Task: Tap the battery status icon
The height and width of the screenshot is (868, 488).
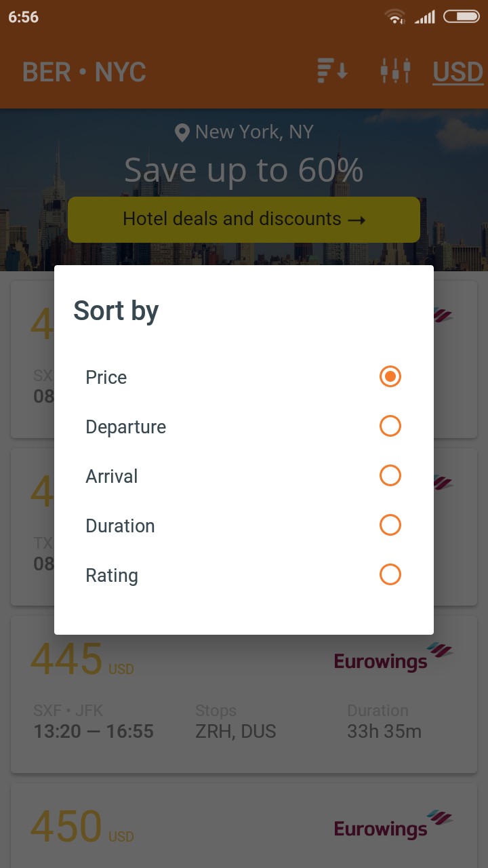Action: coord(461,16)
